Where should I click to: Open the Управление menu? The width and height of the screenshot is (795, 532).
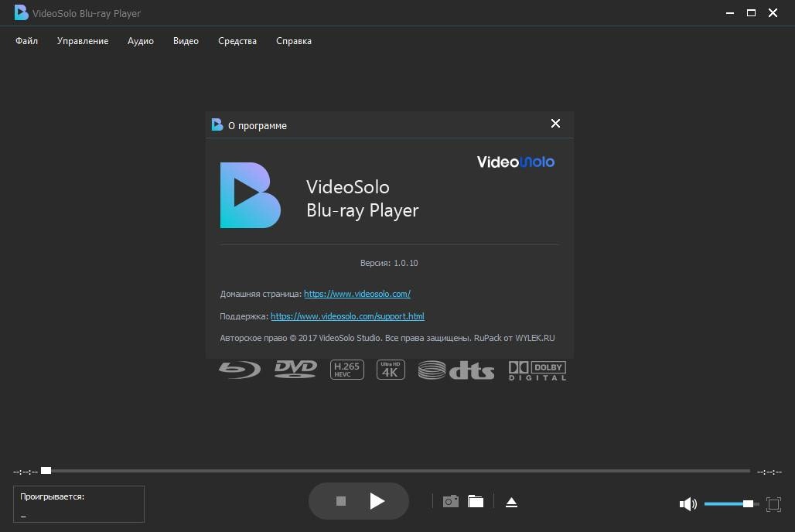(83, 41)
